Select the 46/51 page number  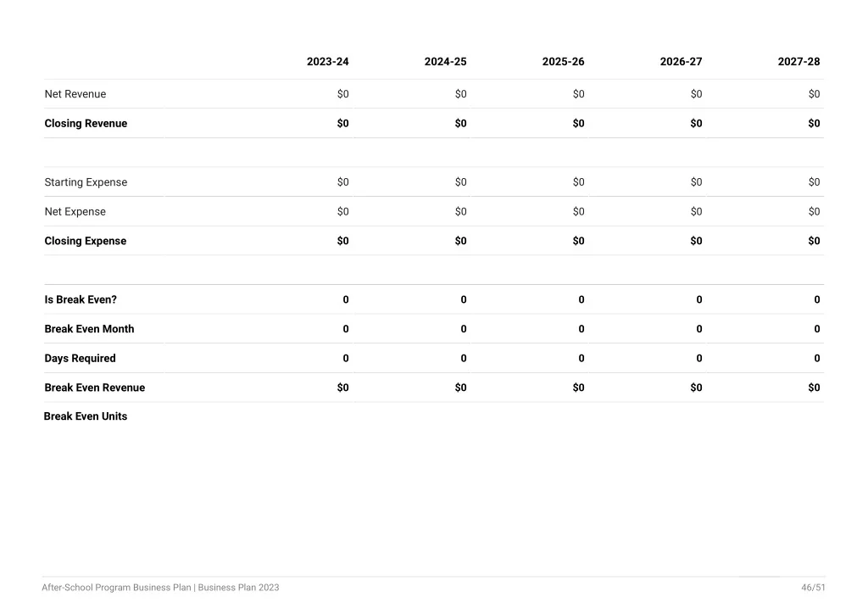813,588
